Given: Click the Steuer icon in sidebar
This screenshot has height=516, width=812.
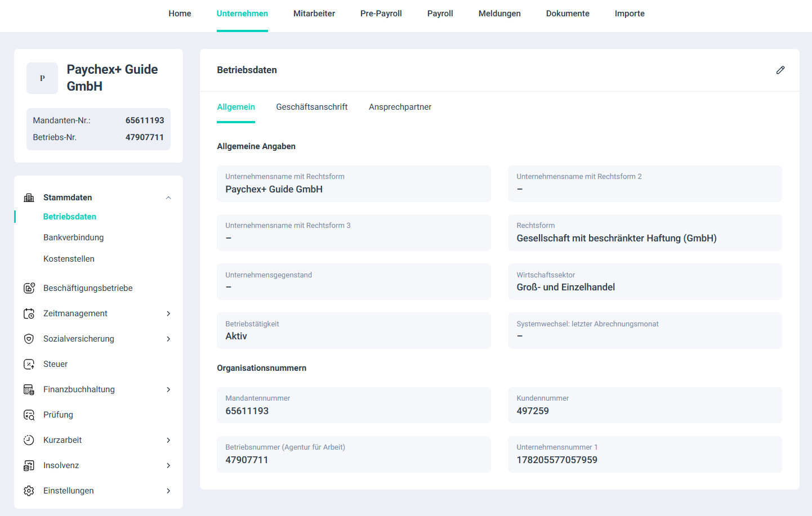Looking at the screenshot, I should click(x=29, y=364).
